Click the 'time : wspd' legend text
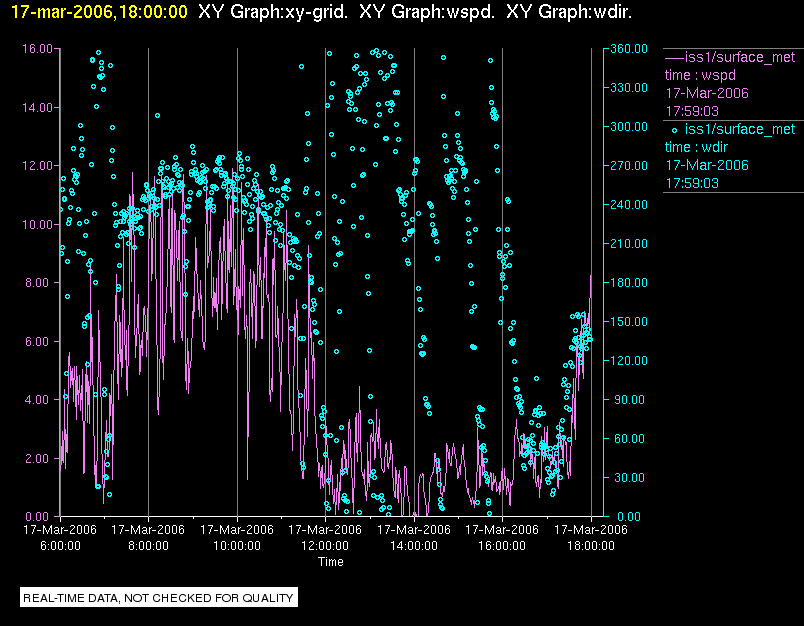 tap(700, 75)
